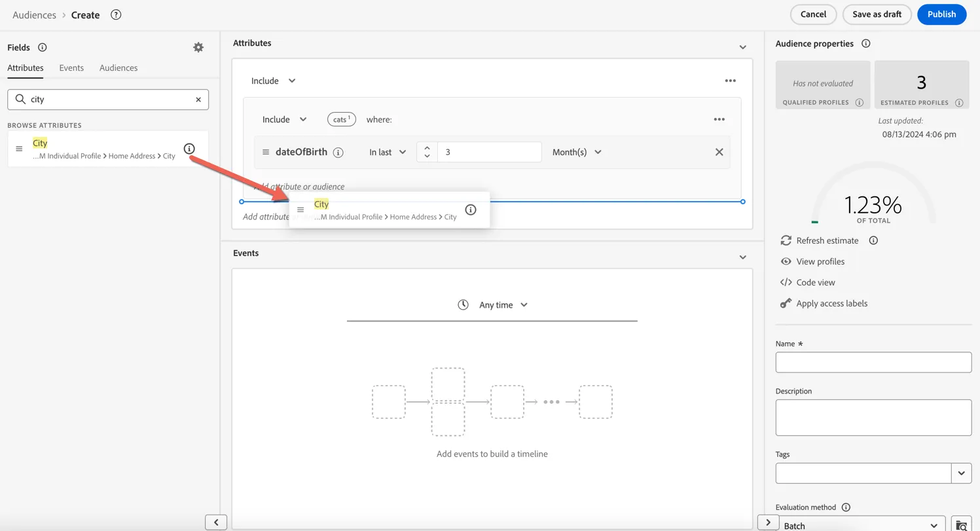Screen dimensions: 980x531
Task: Click the Evaluation method info icon
Action: tap(846, 507)
